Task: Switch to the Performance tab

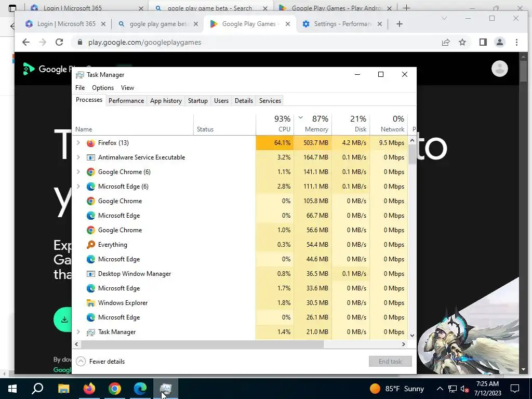Action: [x=126, y=101]
